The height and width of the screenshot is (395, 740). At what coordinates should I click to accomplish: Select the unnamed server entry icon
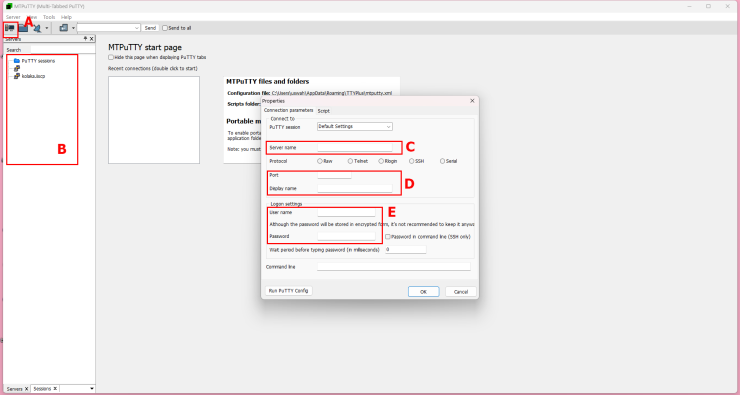click(x=17, y=68)
